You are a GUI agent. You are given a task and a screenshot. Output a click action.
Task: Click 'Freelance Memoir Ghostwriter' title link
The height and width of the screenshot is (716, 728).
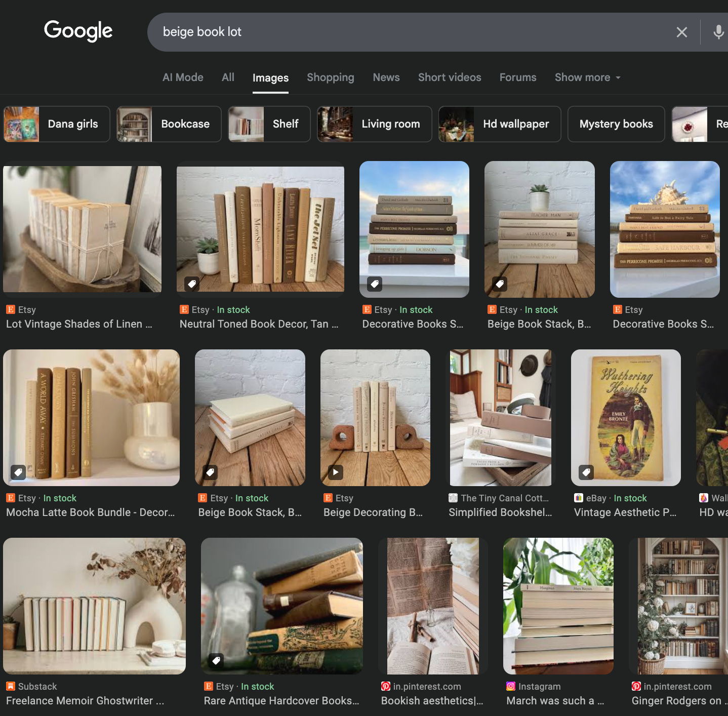[85, 701]
